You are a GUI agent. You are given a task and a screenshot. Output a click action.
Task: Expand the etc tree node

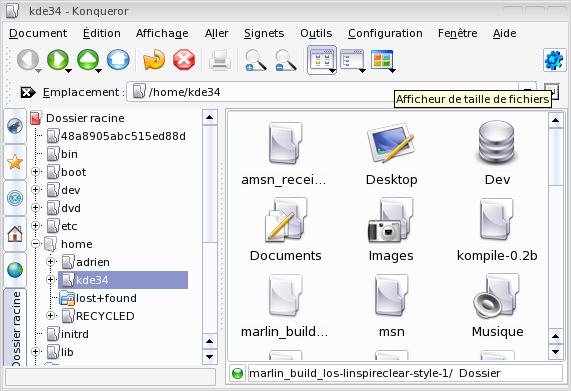tap(35, 226)
